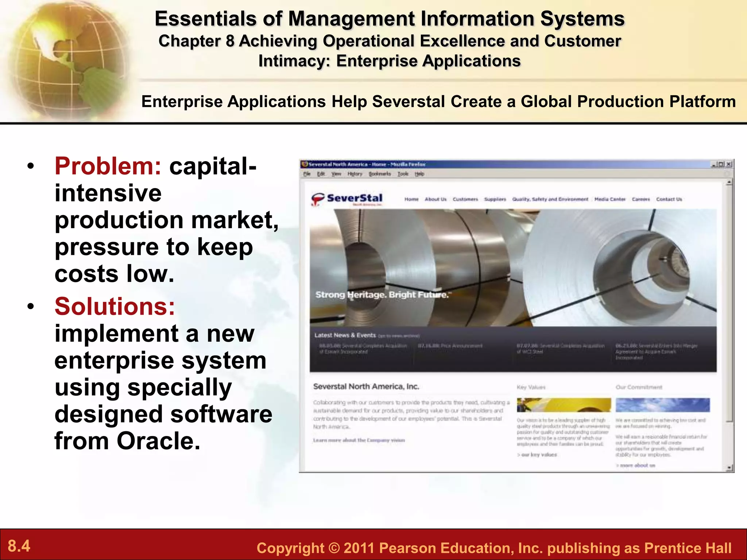Click the steel coils hero banner image

click(513, 268)
